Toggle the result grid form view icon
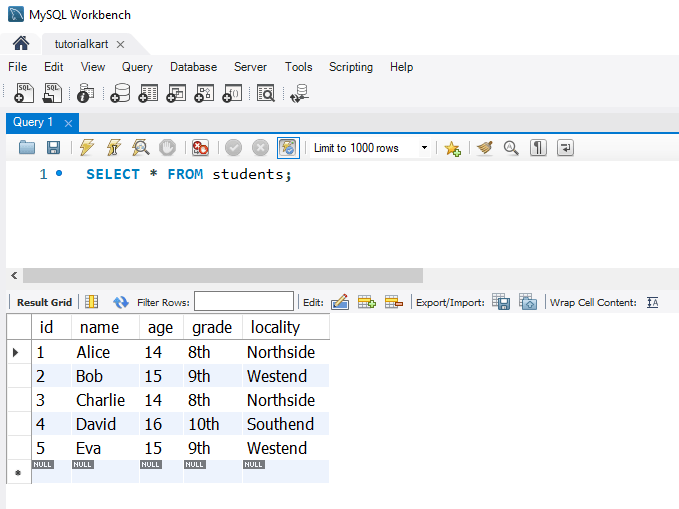 [x=91, y=302]
